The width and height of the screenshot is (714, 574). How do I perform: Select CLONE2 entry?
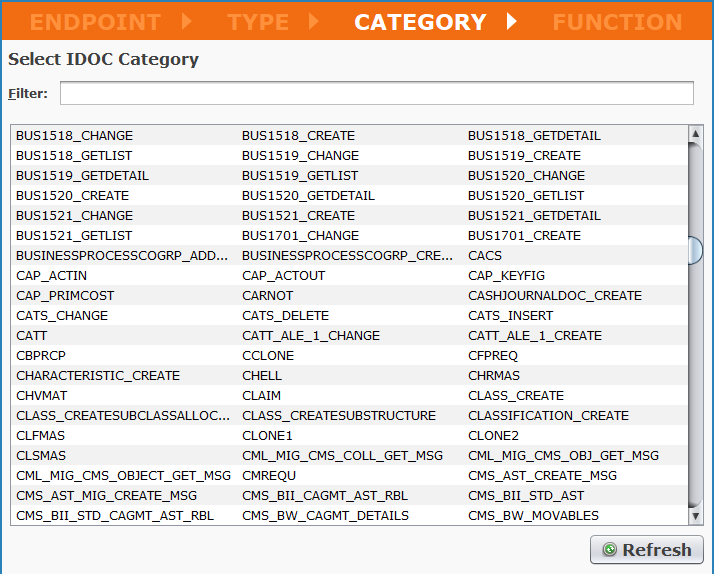click(x=493, y=435)
